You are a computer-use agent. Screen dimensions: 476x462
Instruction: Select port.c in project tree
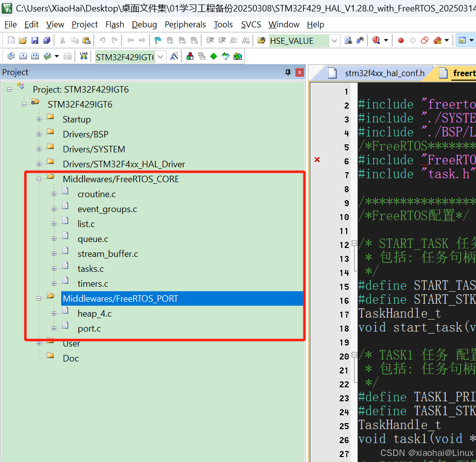pyautogui.click(x=89, y=329)
